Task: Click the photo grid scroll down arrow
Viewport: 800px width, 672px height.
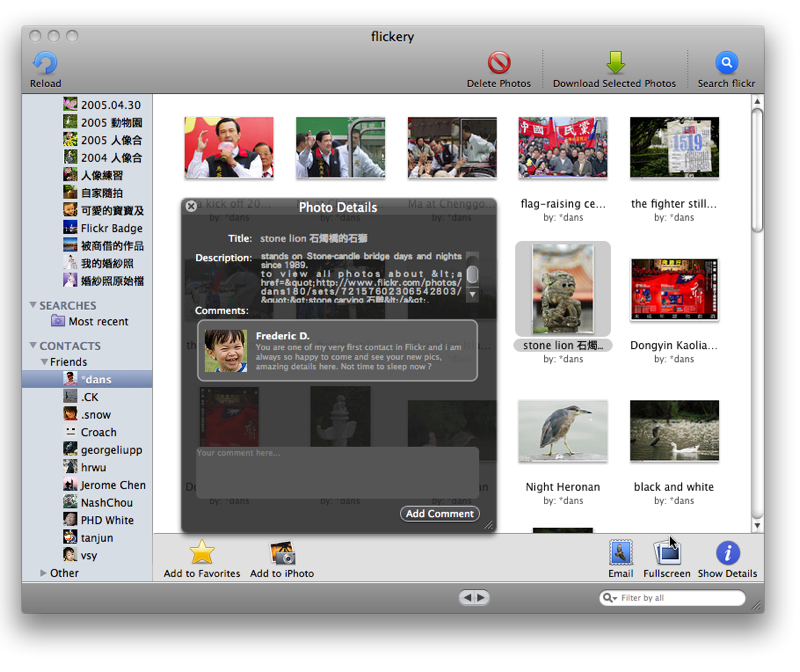Action: pyautogui.click(x=758, y=525)
